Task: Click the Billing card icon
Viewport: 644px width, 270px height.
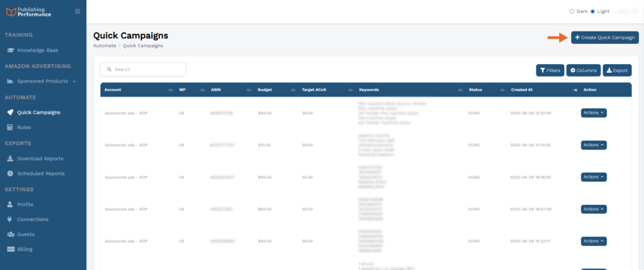Action: [10, 249]
